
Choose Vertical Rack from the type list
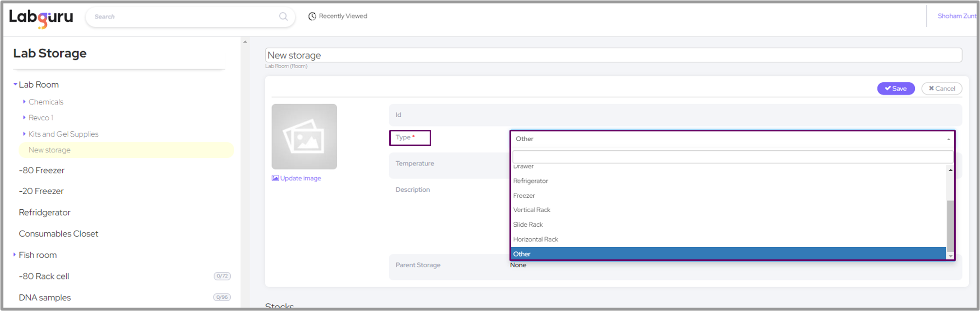[531, 210]
